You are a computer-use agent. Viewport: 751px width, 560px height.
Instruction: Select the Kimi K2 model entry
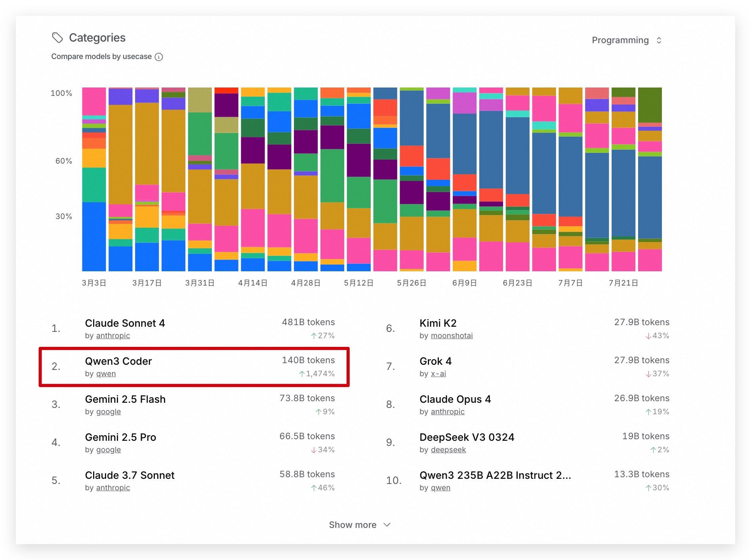(x=528, y=328)
